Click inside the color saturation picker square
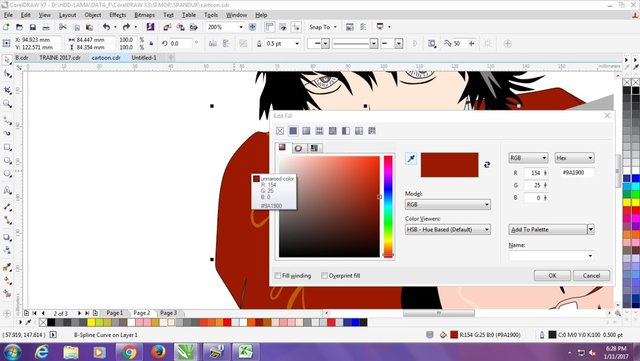Screen dimensions: 640x361 tap(329, 207)
